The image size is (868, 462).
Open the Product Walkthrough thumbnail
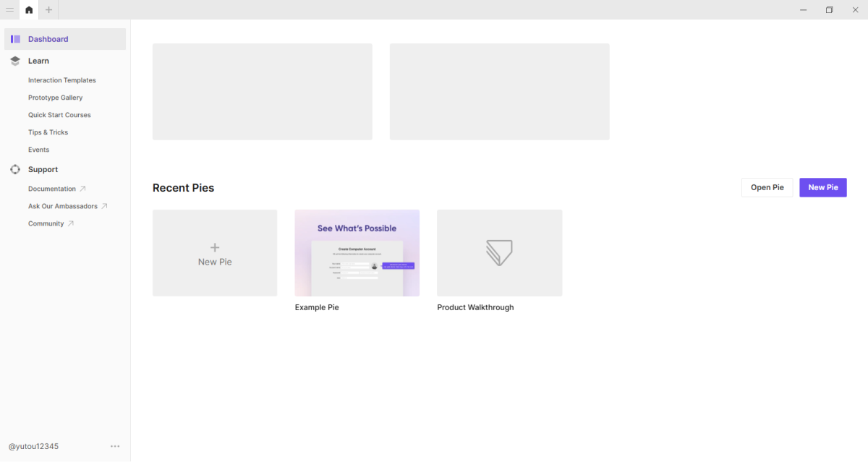(499, 253)
